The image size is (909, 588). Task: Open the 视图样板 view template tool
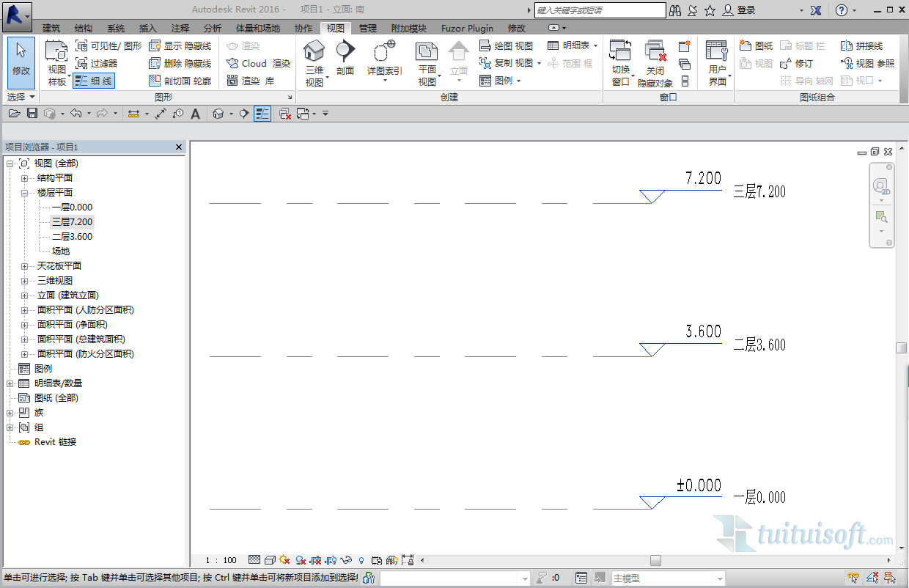click(x=56, y=53)
